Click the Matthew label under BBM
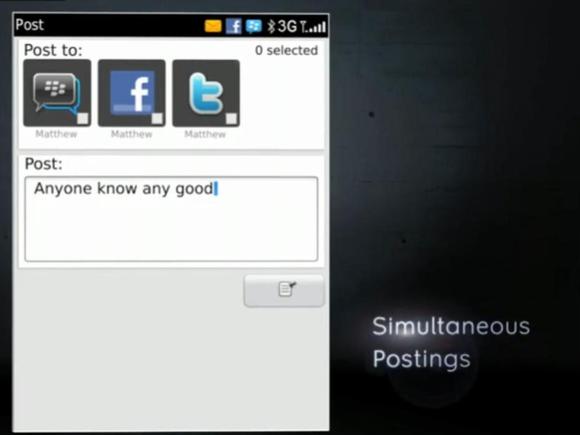The width and height of the screenshot is (580, 435). (x=56, y=134)
